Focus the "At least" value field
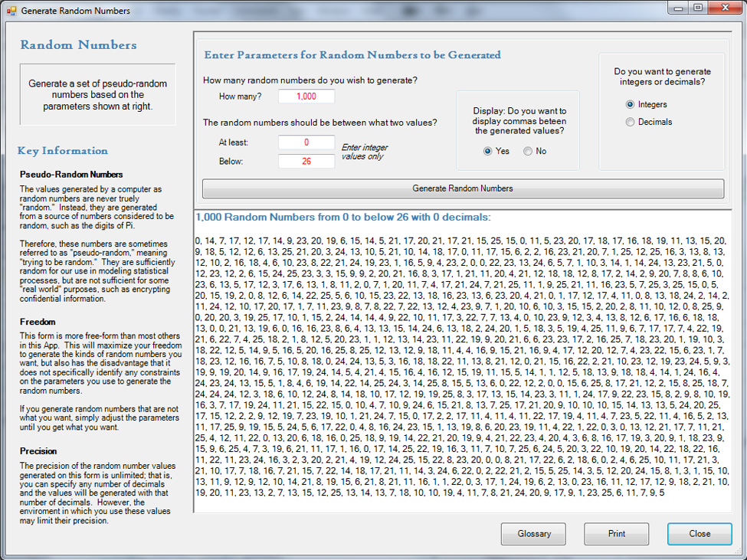This screenshot has width=747, height=560. pos(306,142)
